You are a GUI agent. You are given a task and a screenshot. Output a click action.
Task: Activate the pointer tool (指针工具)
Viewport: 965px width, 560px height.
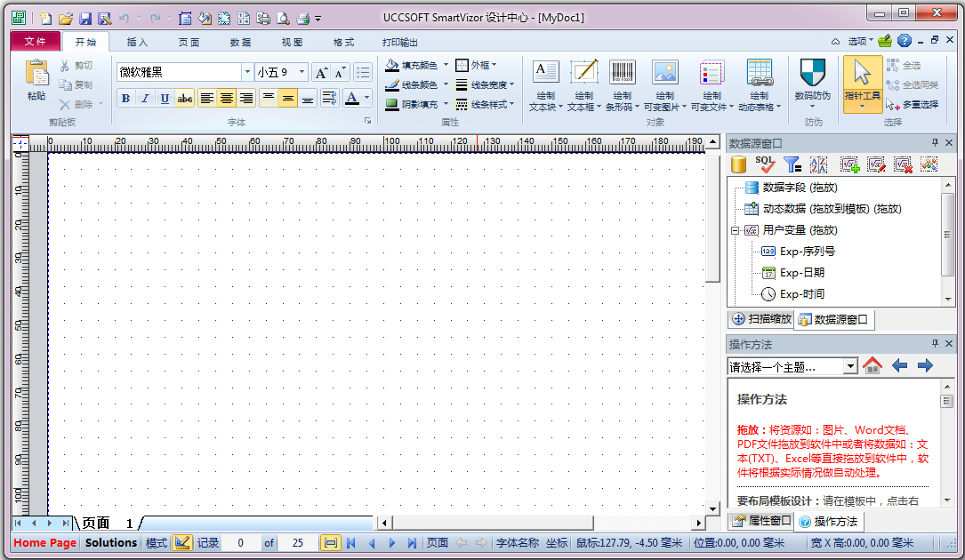pyautogui.click(x=862, y=84)
